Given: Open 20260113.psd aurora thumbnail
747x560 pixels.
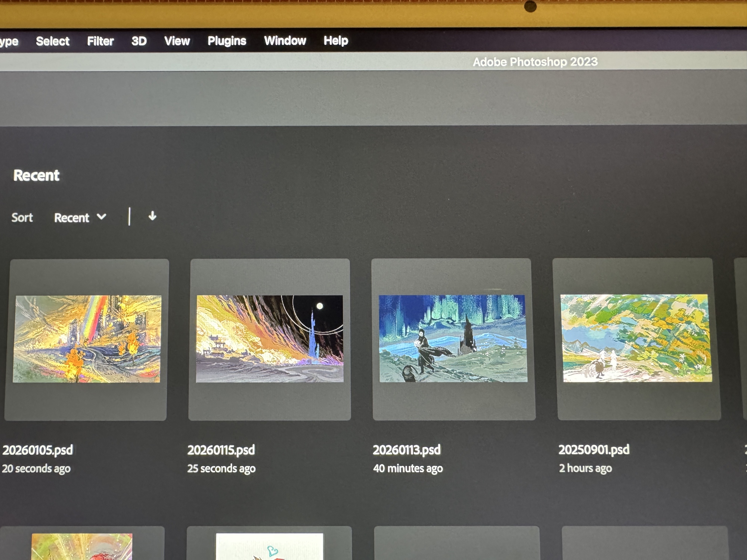Looking at the screenshot, I should point(453,338).
